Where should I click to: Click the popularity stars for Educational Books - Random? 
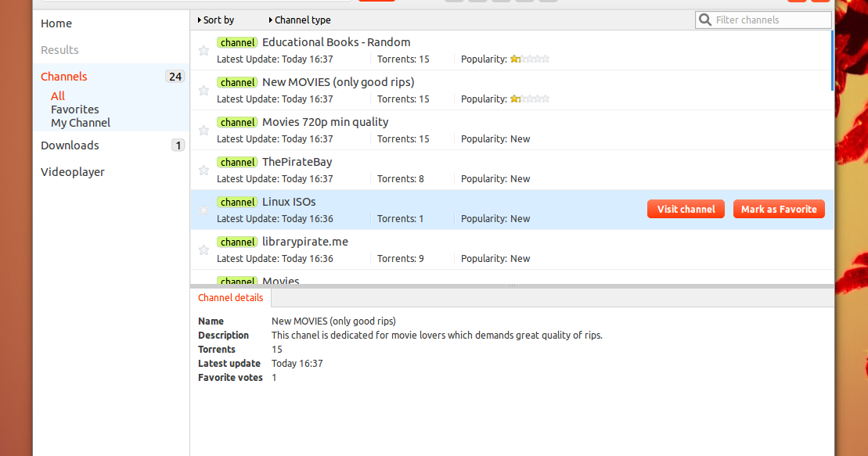pyautogui.click(x=529, y=58)
